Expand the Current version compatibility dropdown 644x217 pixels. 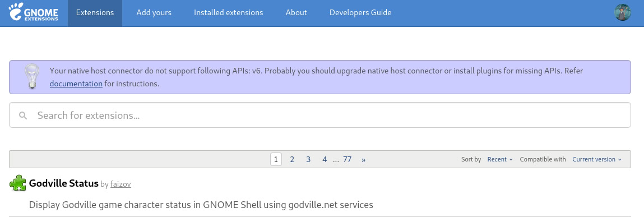pos(597,159)
